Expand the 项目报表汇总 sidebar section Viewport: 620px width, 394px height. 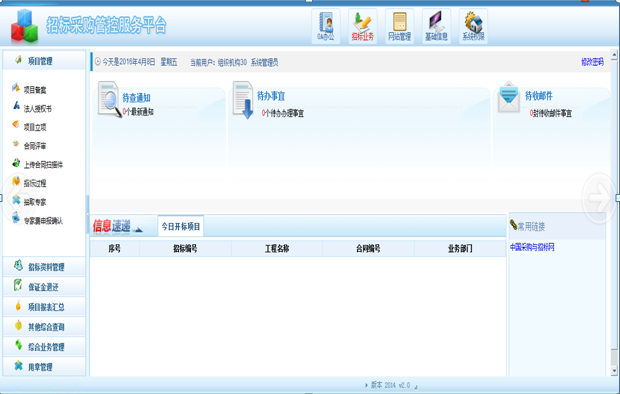click(44, 307)
